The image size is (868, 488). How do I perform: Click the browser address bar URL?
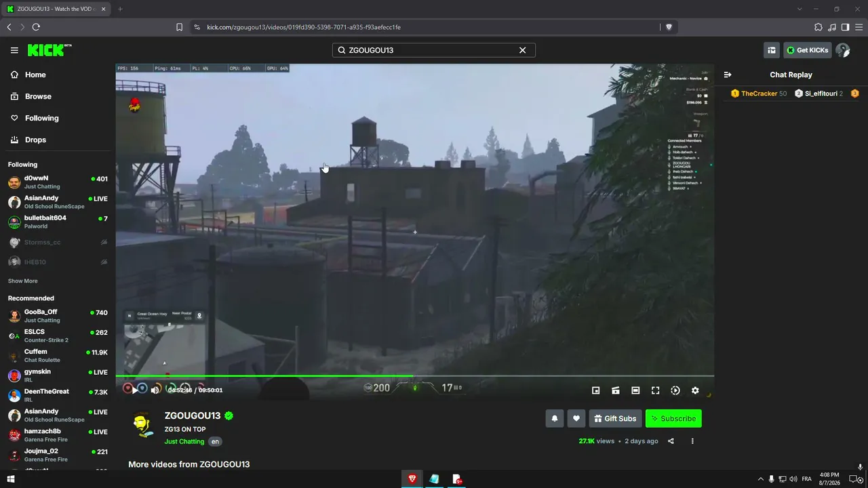point(304,27)
